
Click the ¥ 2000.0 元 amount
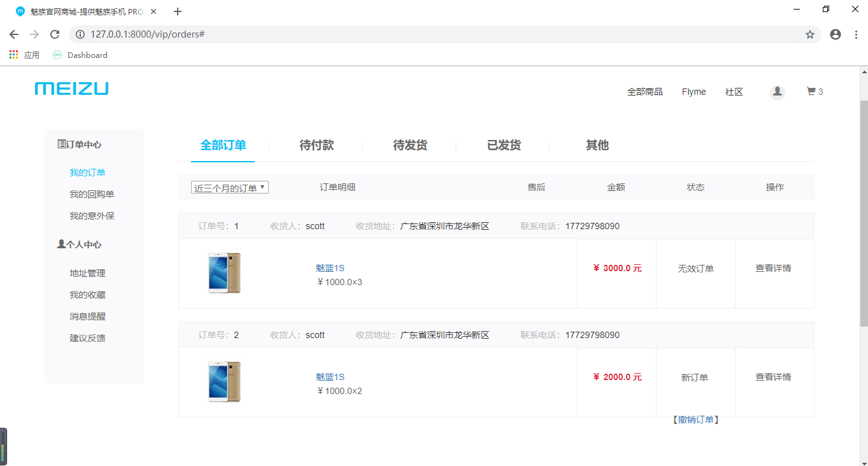(x=617, y=377)
